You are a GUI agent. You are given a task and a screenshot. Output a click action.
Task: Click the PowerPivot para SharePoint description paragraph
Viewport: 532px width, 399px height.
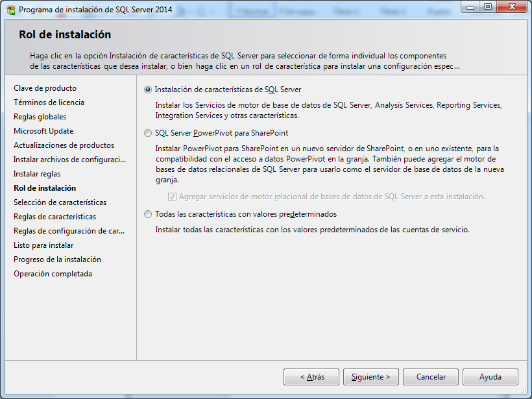click(x=330, y=164)
